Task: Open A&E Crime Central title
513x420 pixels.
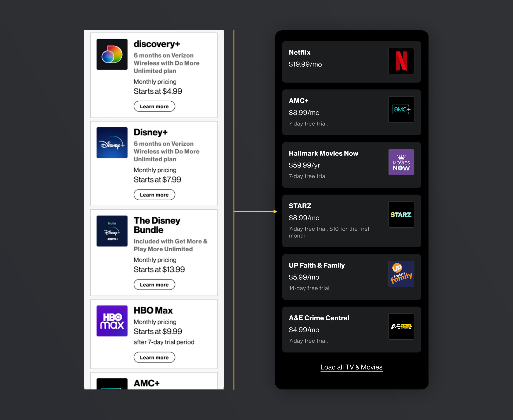Action: point(319,318)
